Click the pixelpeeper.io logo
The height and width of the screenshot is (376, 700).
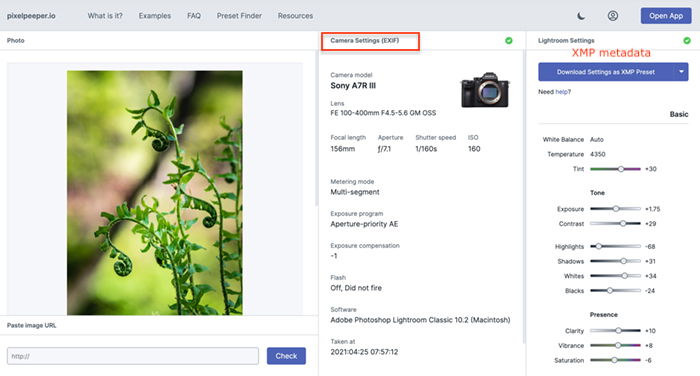pyautogui.click(x=31, y=16)
